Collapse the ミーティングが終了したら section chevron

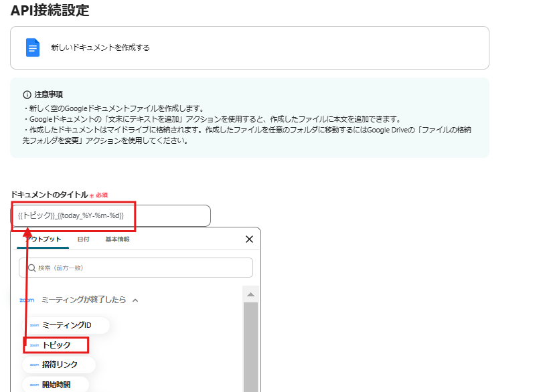pyautogui.click(x=135, y=300)
